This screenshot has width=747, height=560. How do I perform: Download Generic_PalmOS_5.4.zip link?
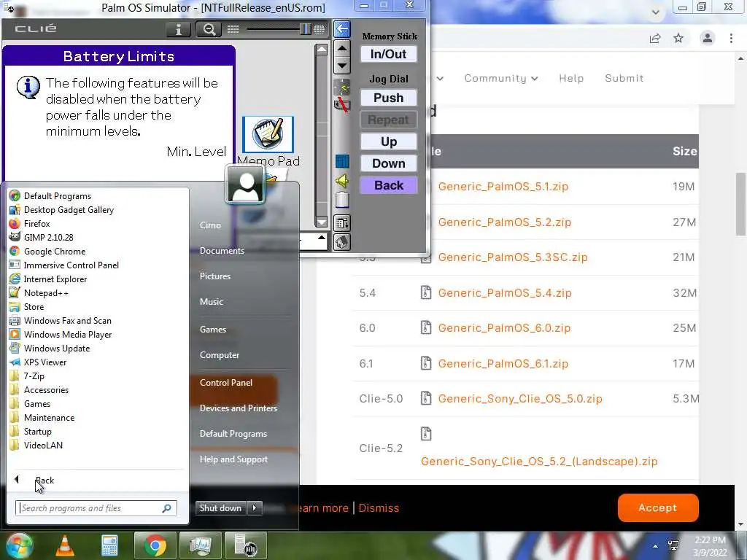(505, 293)
